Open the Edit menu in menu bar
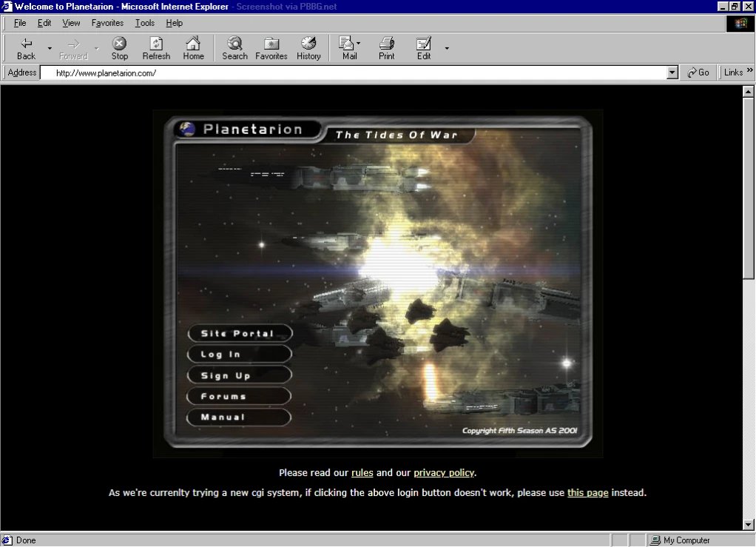Screen dimensions: 756x547 pyautogui.click(x=44, y=23)
